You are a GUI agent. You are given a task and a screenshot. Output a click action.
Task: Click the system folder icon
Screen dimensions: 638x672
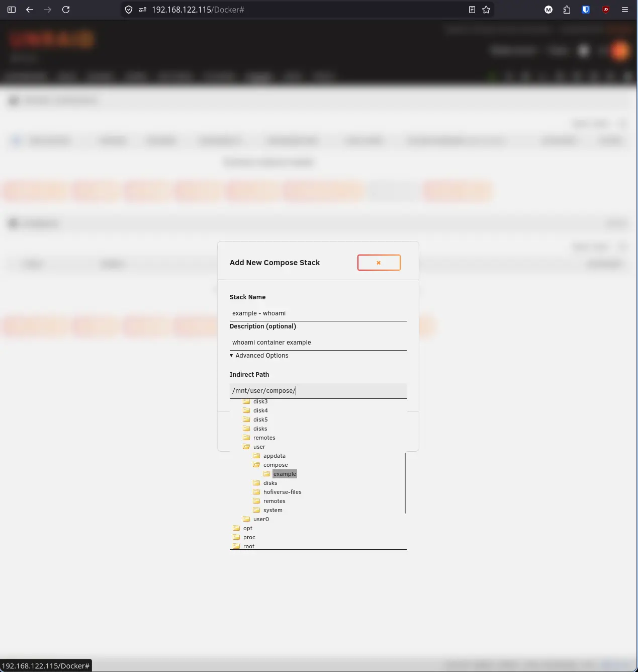point(256,510)
